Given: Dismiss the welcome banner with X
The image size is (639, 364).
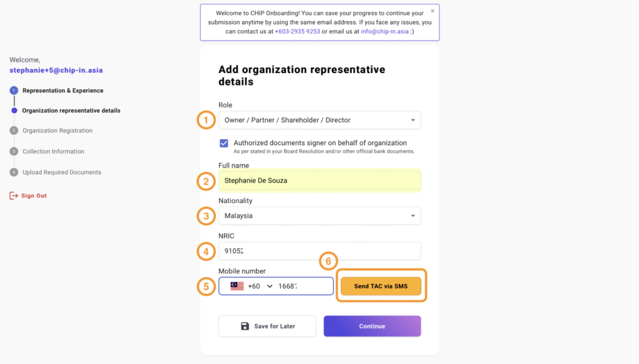Looking at the screenshot, I should 432,11.
